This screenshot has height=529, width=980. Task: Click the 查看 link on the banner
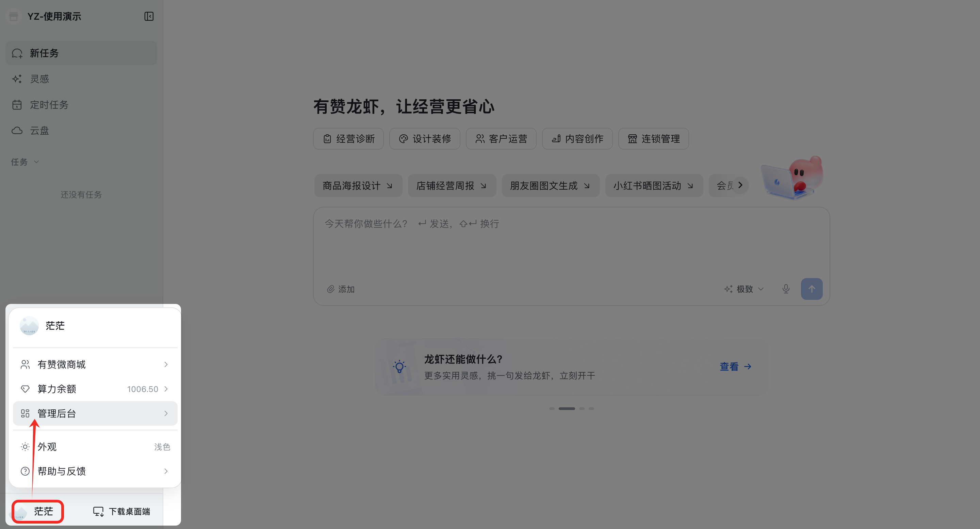(x=735, y=366)
